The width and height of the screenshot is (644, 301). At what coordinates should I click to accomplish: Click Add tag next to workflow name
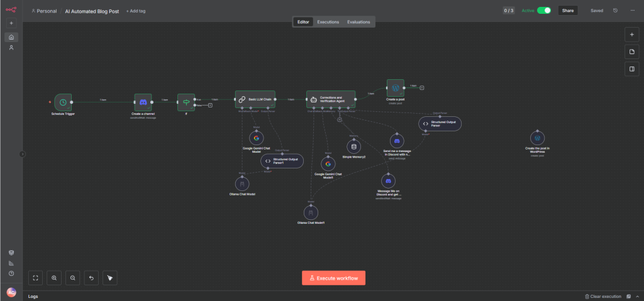click(135, 11)
